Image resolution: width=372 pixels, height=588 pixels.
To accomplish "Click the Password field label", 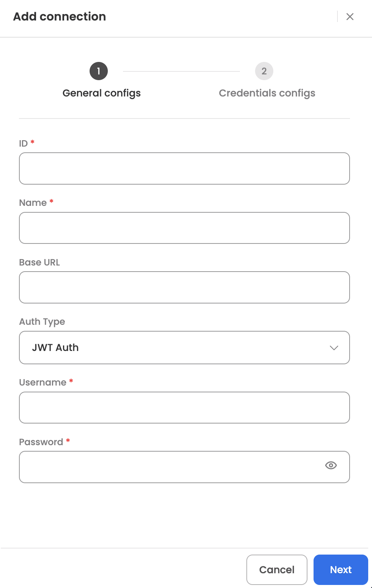I will tap(41, 442).
